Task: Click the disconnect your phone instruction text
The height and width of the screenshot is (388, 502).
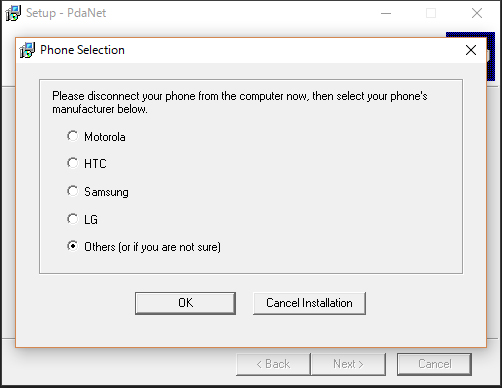Action: click(x=240, y=102)
